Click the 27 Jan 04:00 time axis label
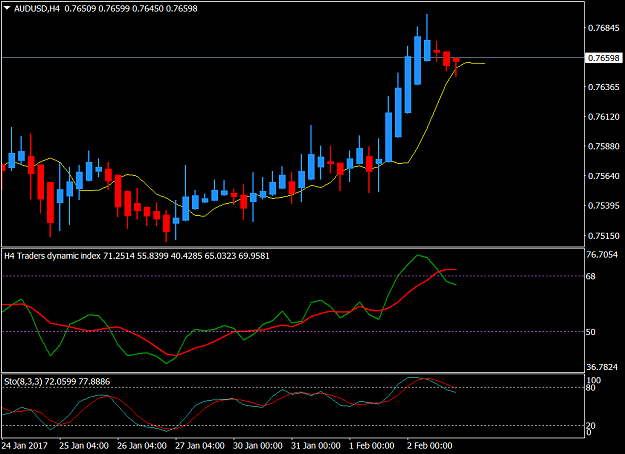The height and width of the screenshot is (454, 625). click(200, 446)
